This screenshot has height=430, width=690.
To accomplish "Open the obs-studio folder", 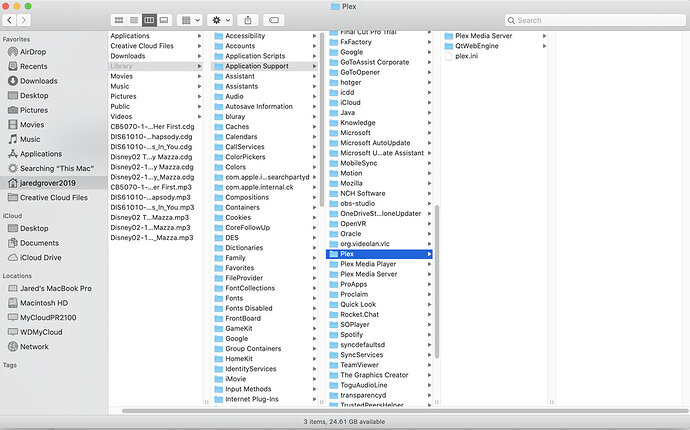I will (357, 203).
